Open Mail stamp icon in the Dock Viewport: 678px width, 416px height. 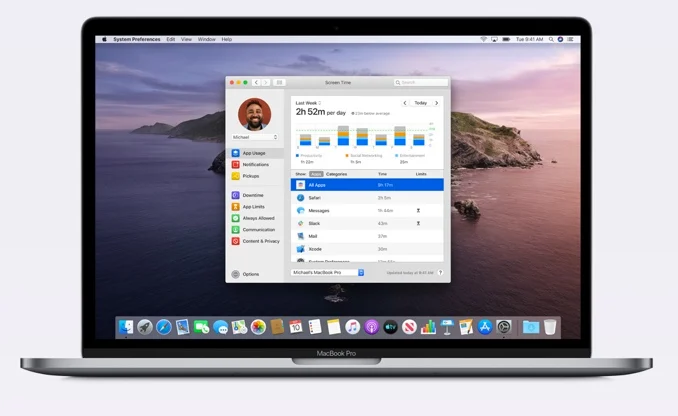coord(182,327)
